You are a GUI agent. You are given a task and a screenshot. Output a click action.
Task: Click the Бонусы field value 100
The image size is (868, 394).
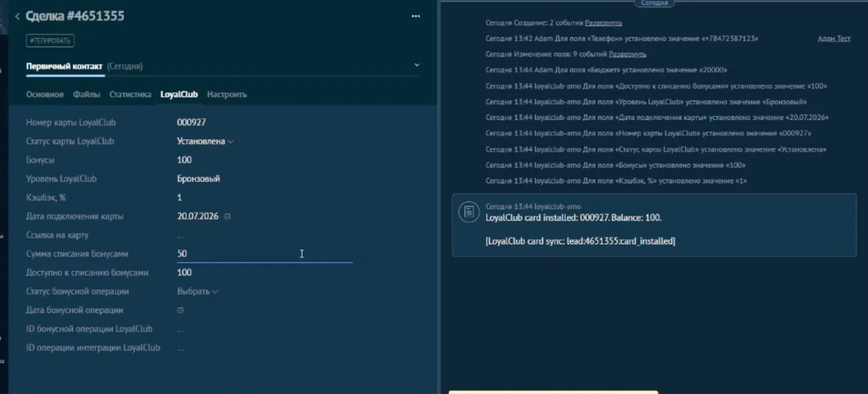184,160
